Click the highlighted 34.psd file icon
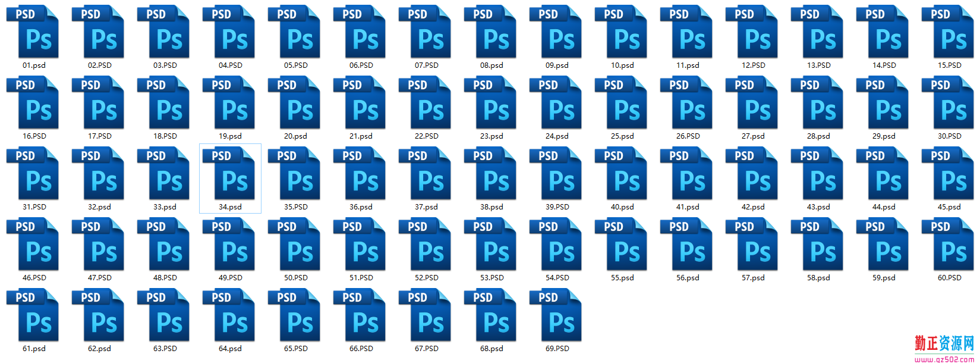This screenshot has height=363, width=980. pyautogui.click(x=229, y=173)
